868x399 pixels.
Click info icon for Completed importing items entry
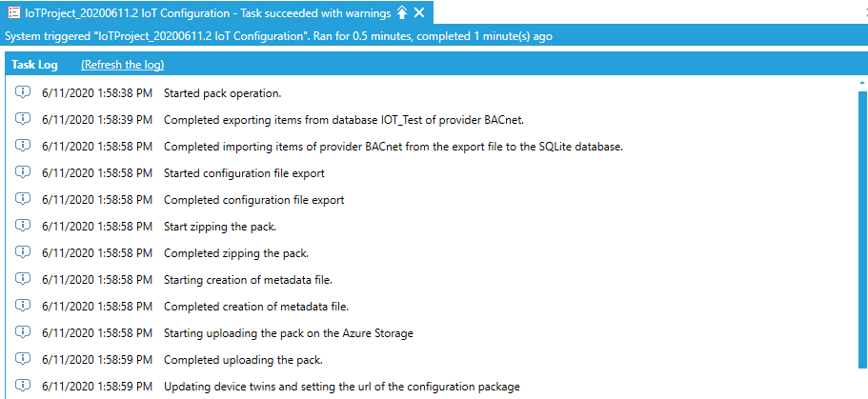pyautogui.click(x=23, y=146)
